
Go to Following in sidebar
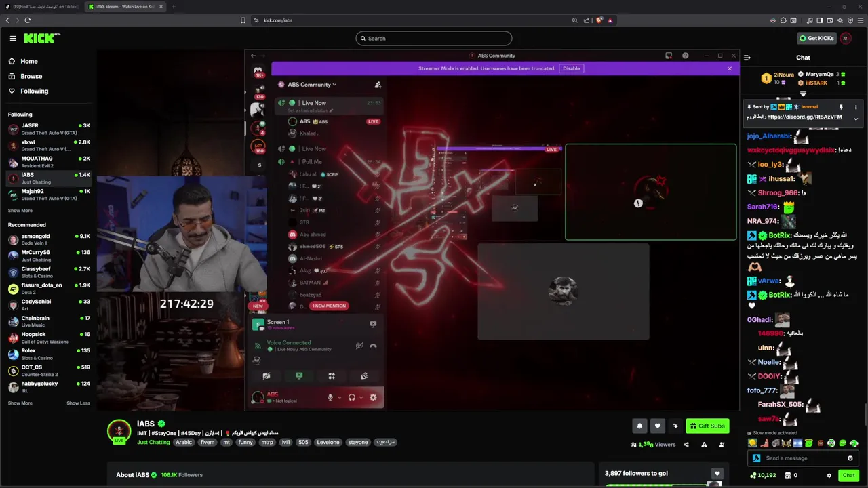click(34, 91)
